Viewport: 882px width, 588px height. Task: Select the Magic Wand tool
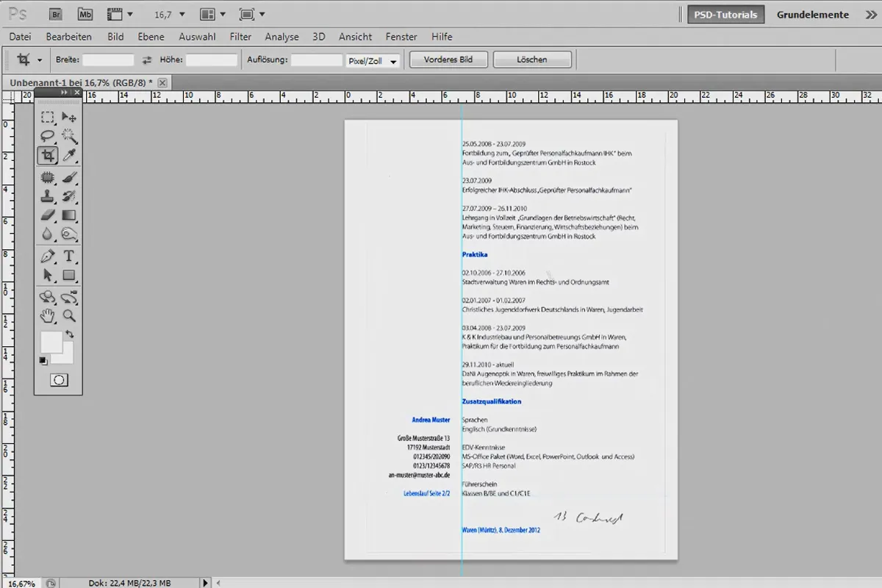click(69, 136)
